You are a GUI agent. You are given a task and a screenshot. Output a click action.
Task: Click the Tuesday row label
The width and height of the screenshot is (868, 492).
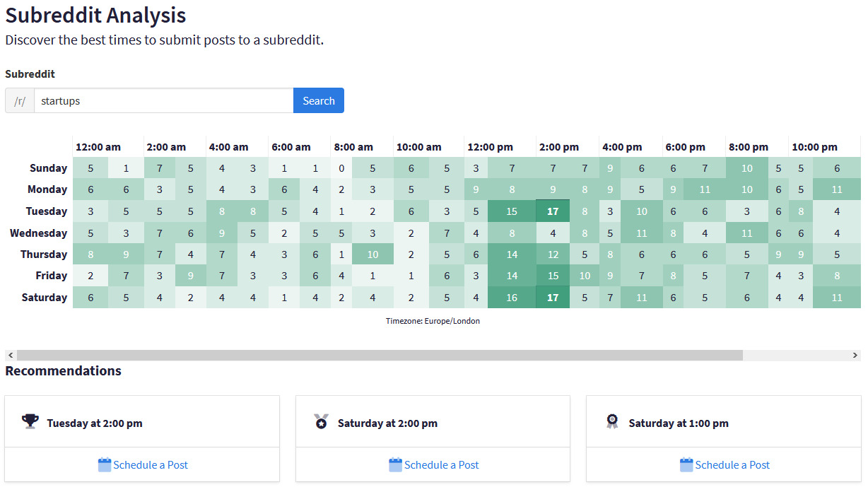tap(47, 211)
